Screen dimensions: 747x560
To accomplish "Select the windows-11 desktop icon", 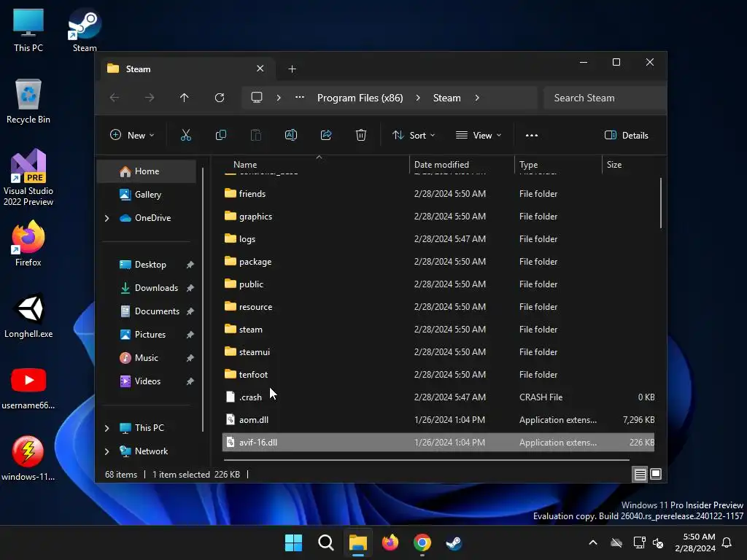I will pos(28,458).
